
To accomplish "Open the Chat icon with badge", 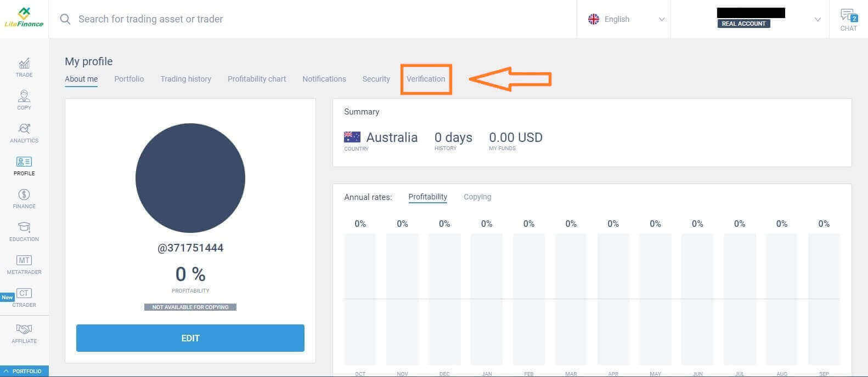I will [x=848, y=19].
